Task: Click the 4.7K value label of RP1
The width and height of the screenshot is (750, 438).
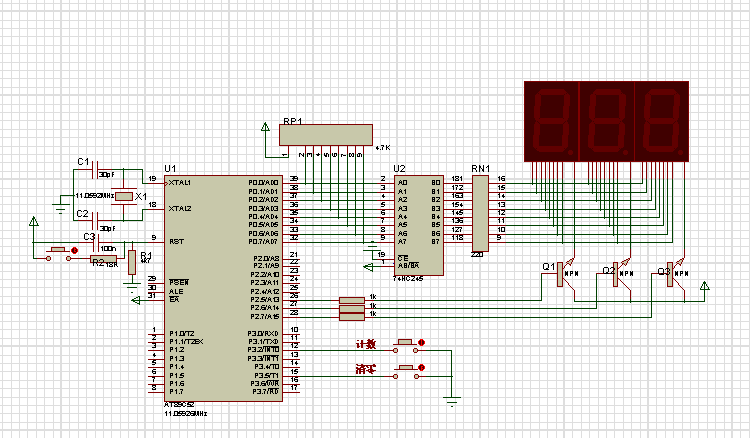Action: pyautogui.click(x=383, y=148)
